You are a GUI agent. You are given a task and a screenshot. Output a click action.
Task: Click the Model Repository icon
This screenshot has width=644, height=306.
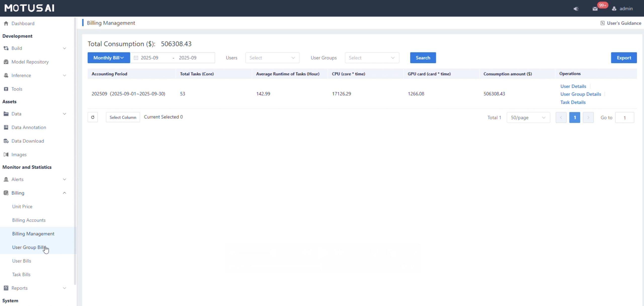6,62
